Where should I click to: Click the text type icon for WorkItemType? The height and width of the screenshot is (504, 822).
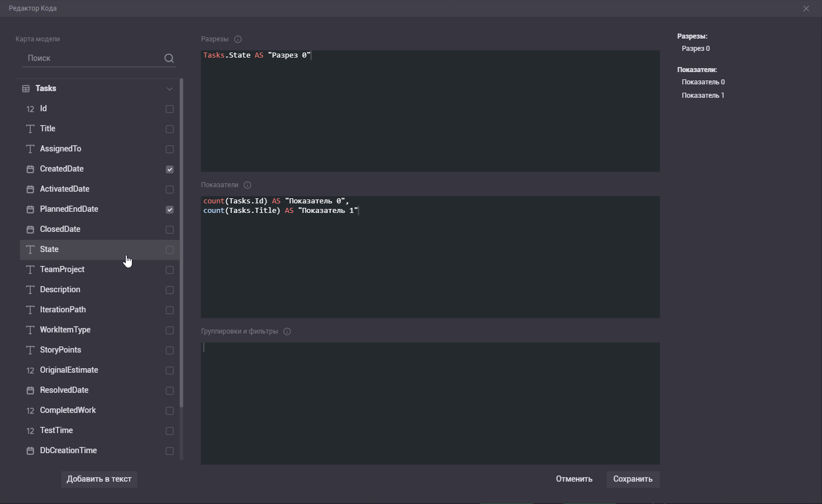pos(30,330)
